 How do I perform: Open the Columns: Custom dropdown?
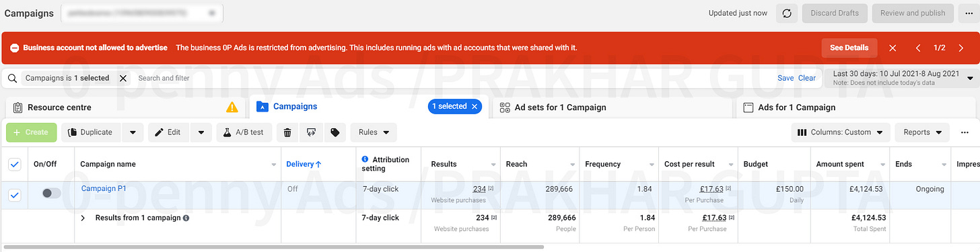pyautogui.click(x=841, y=132)
